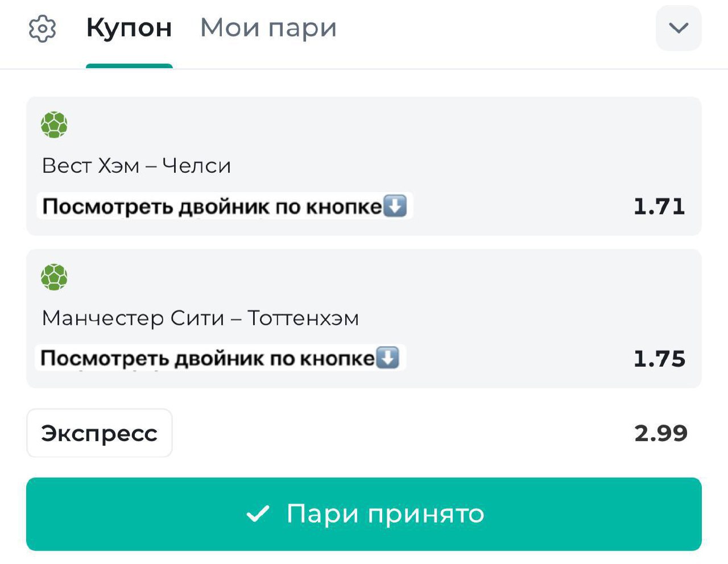
Task: Select the Купон tab
Action: pos(129,28)
